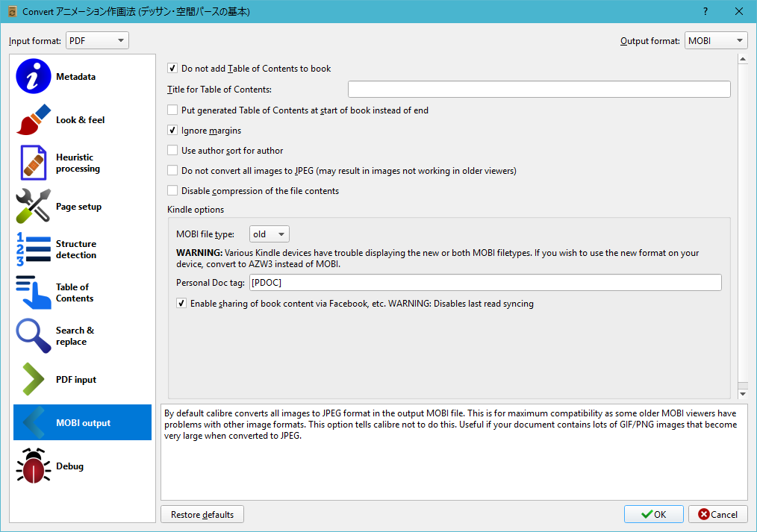
Task: Click the WARNING text about Kindle devices
Action: [437, 258]
